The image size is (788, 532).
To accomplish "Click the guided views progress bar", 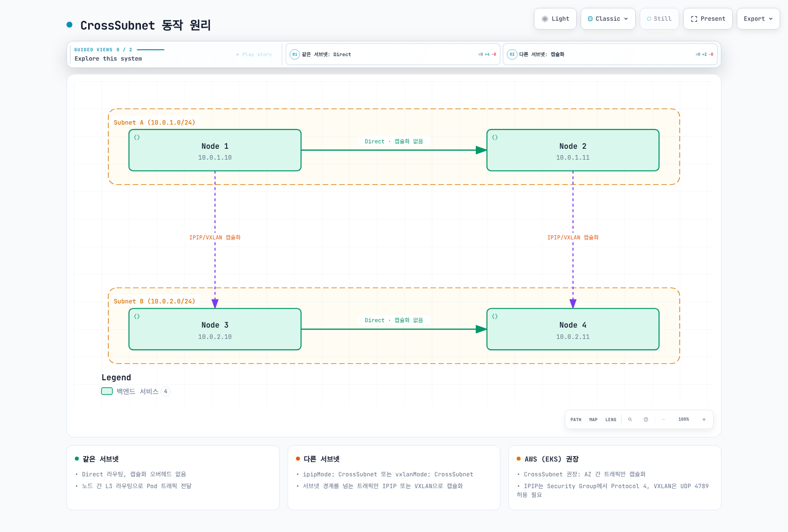I will 151,50.
